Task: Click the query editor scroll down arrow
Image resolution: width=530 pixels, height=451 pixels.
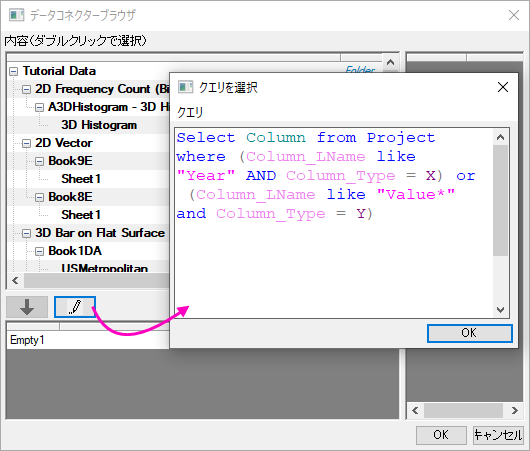Action: pyautogui.click(x=501, y=309)
